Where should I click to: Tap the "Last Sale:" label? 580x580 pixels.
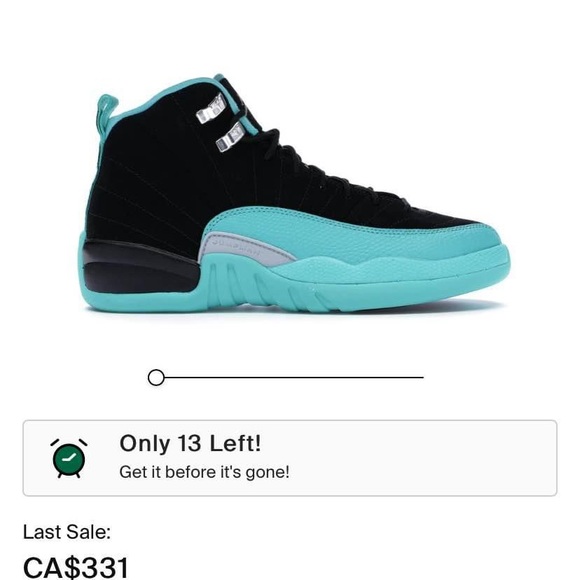[x=67, y=532]
